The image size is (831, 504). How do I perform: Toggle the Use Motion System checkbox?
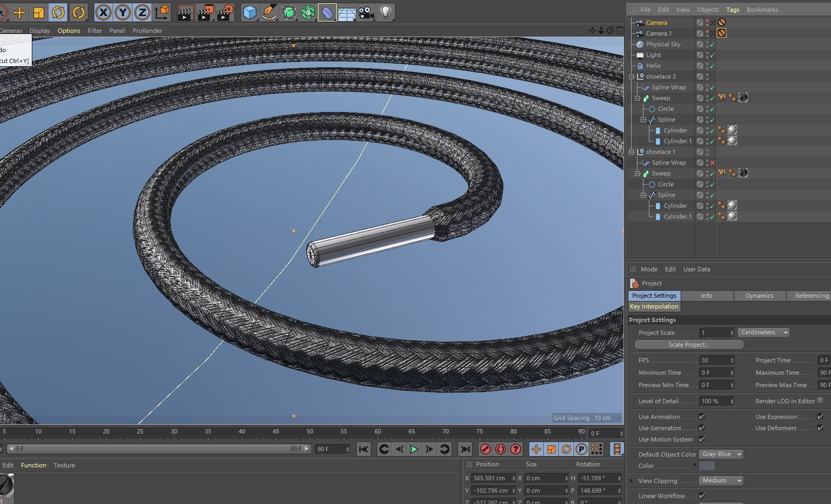(x=702, y=439)
